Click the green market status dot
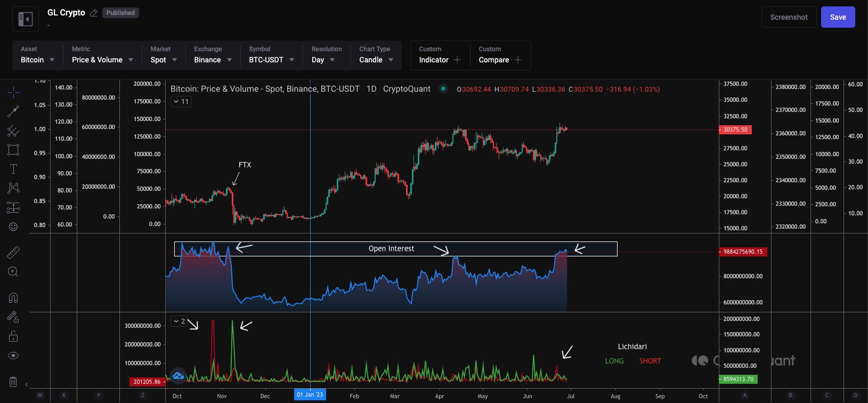This screenshot has height=403, width=868. tap(443, 89)
